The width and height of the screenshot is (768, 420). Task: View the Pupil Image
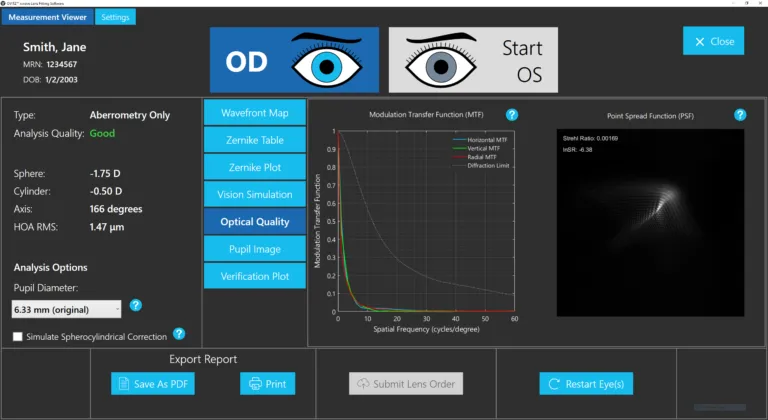tap(254, 248)
